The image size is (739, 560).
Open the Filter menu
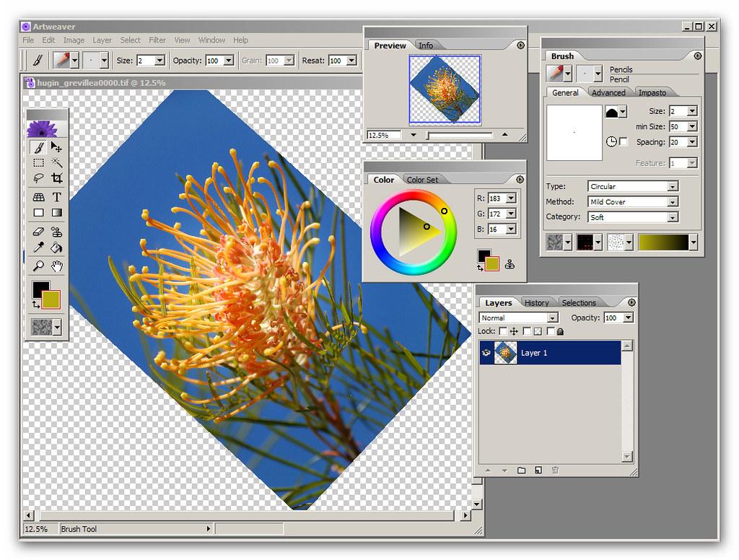[157, 40]
